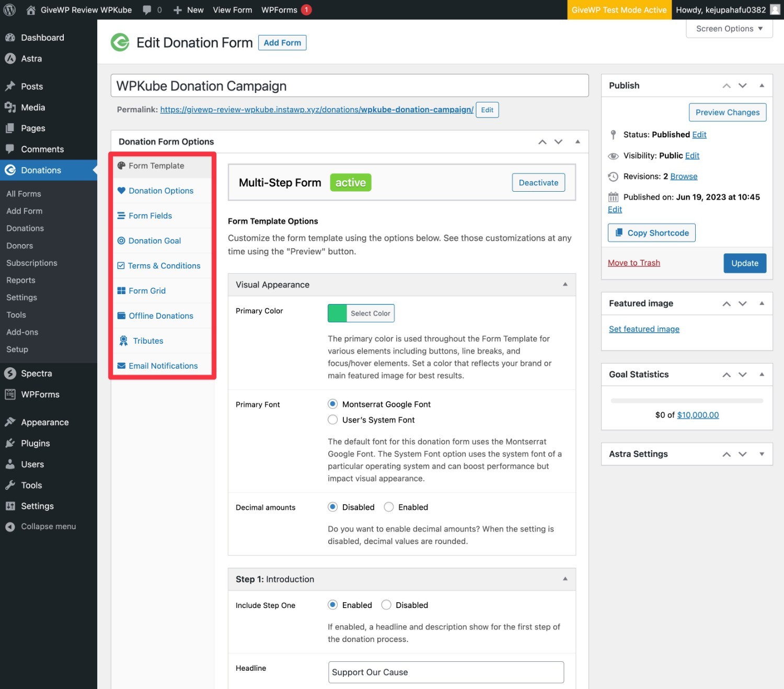Image resolution: width=784 pixels, height=689 pixels.
Task: Choose Enabled for Decimal amounts
Action: tap(389, 507)
